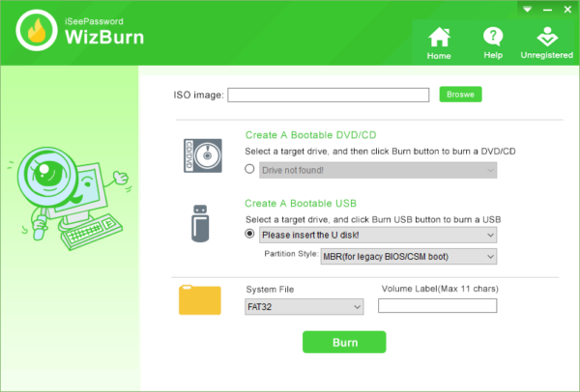Minimize the WizBurn window
Screen dimensions: 580x392
coord(547,10)
